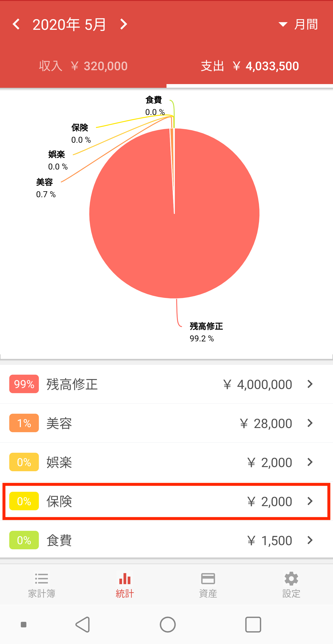Open 娯楽 ¥2,000 category row

click(x=166, y=462)
